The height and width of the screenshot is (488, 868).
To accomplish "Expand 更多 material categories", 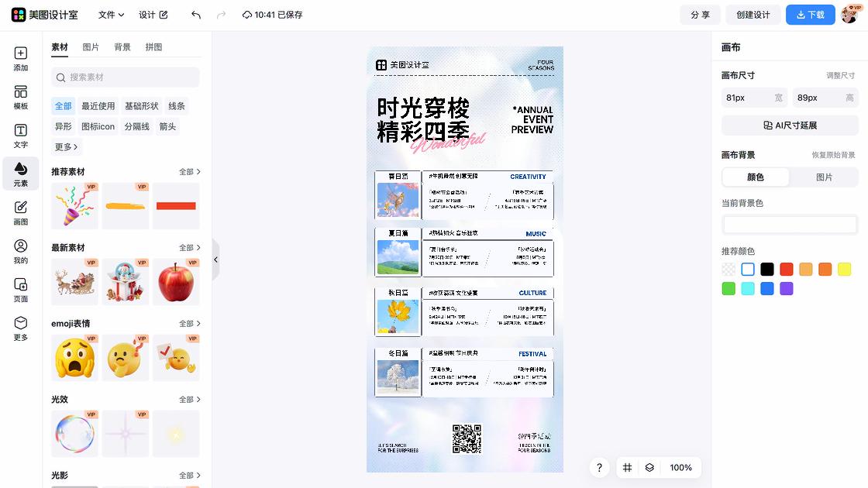I will click(66, 146).
